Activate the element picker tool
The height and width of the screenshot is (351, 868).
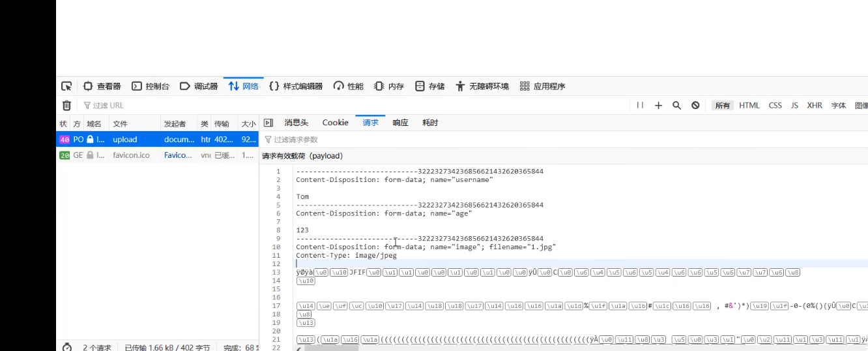[x=66, y=86]
